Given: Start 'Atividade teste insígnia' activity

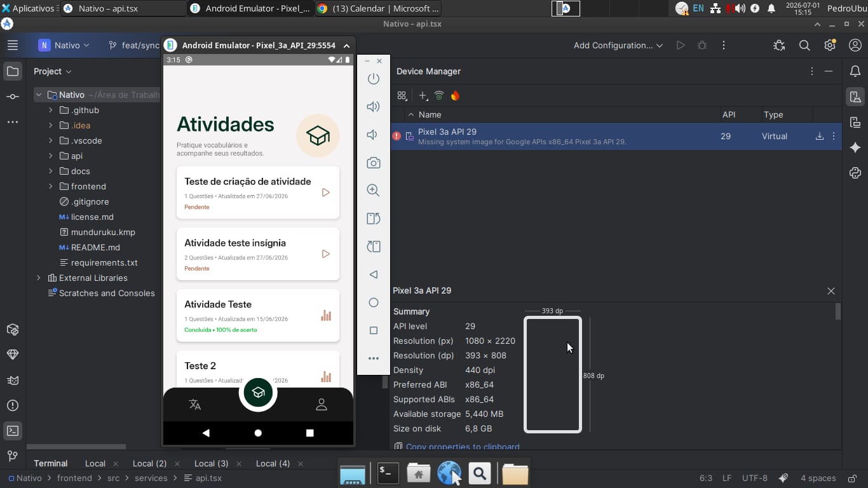Looking at the screenshot, I should point(325,254).
